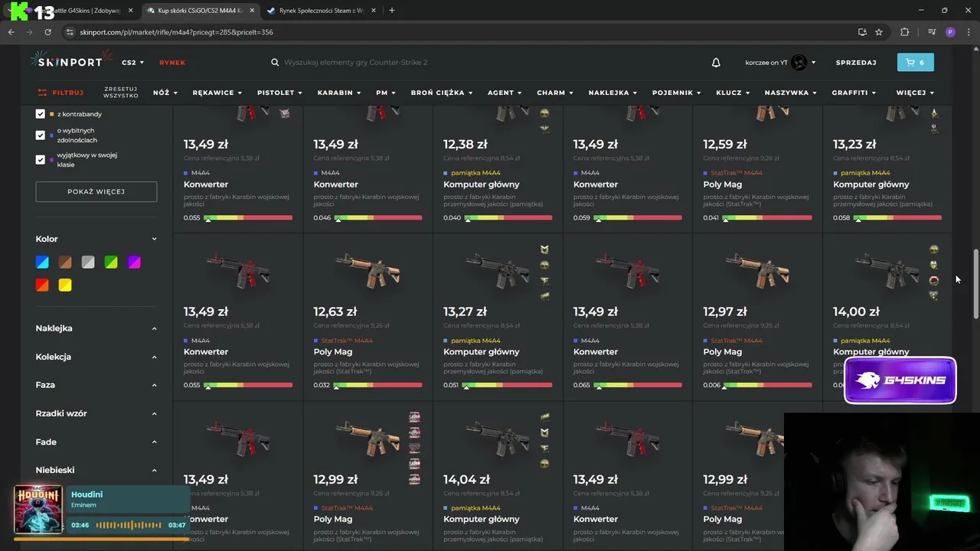The height and width of the screenshot is (551, 980).
Task: Open the CS2 game selector dropdown
Action: [132, 63]
